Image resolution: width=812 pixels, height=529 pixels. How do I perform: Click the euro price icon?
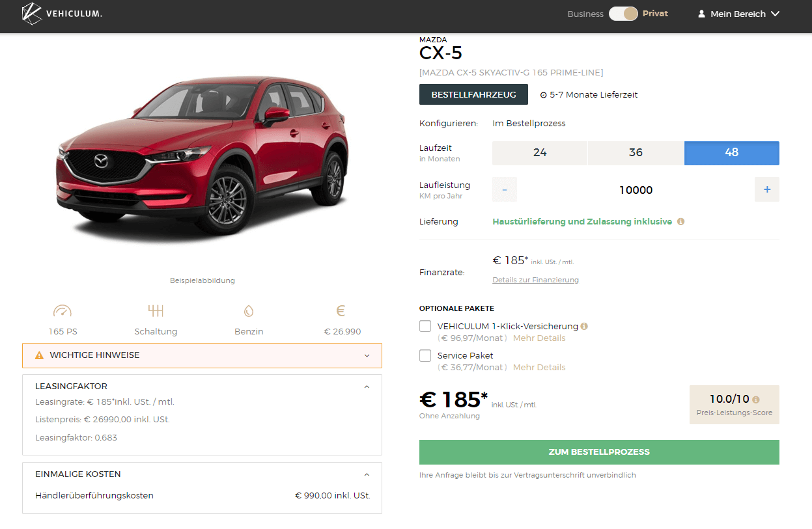[341, 311]
